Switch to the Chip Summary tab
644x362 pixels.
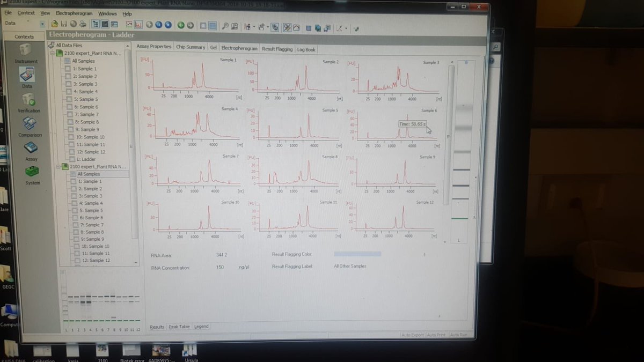[x=191, y=48]
